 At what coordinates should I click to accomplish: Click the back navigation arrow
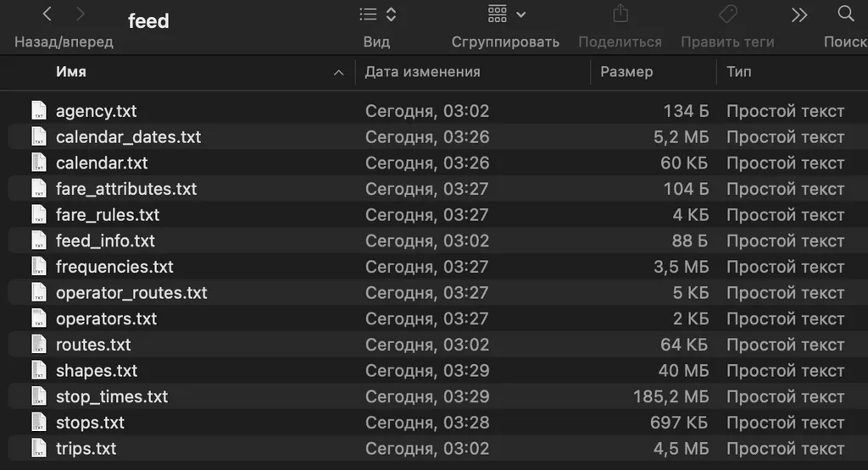pyautogui.click(x=47, y=14)
